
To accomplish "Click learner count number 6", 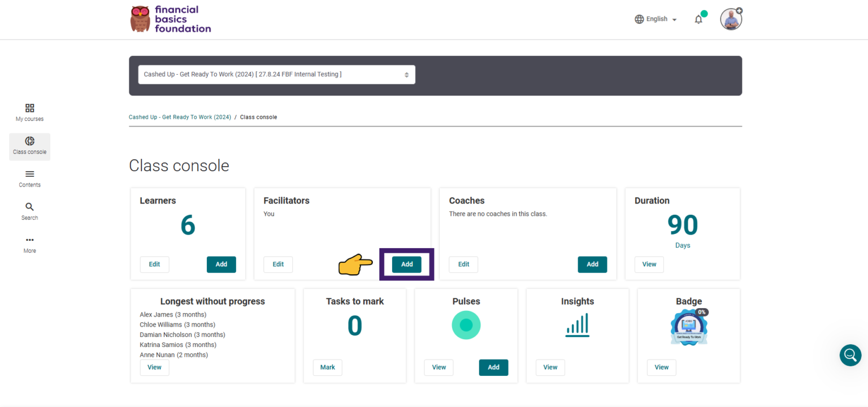I will 188,226.
